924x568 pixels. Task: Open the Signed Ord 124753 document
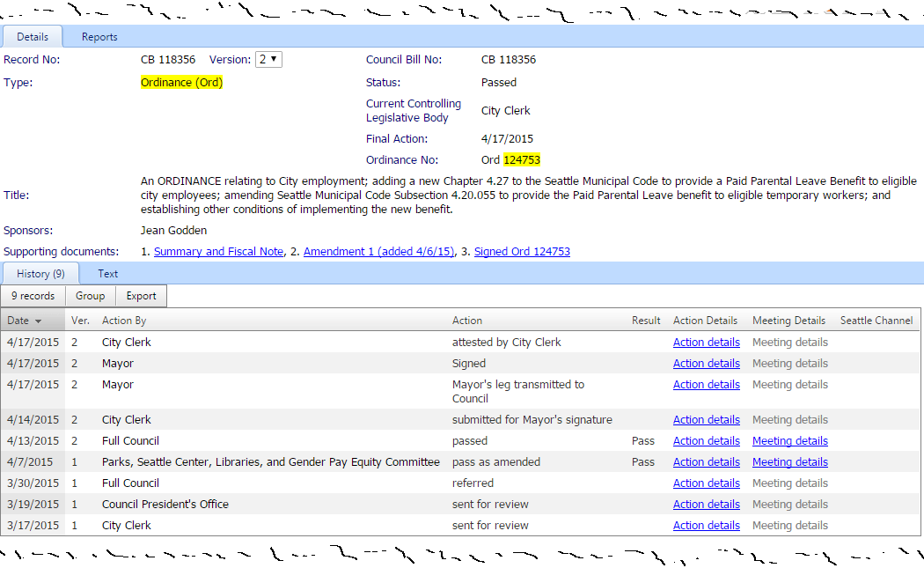[x=522, y=252]
